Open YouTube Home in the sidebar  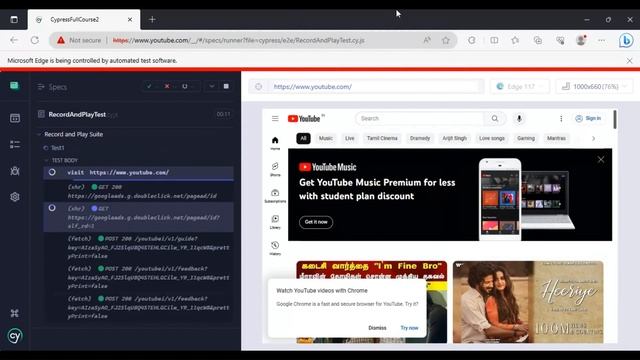pyautogui.click(x=275, y=143)
